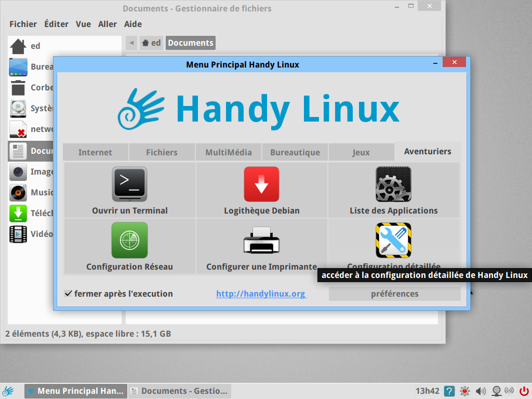
Task: Click the network sidebar icon
Action: (x=18, y=129)
